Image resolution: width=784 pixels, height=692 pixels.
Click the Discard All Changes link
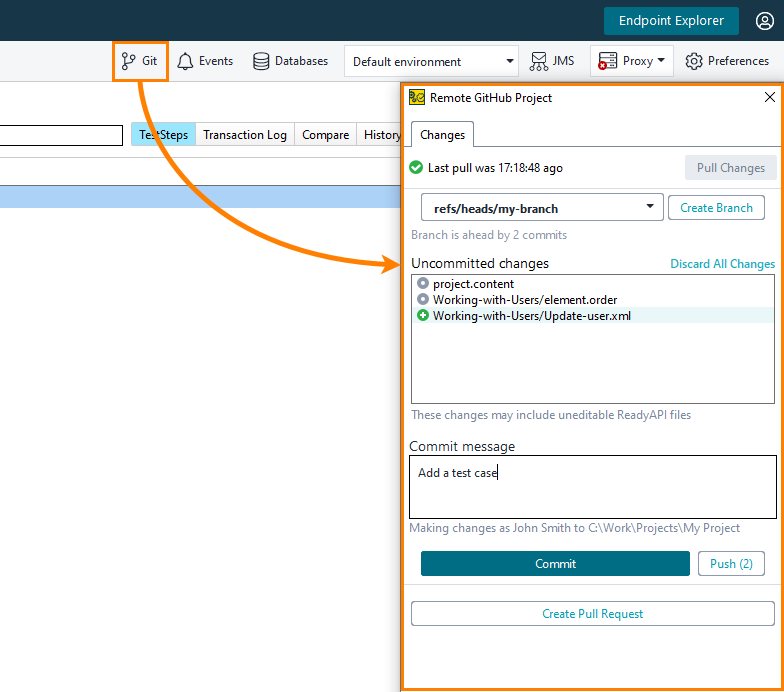coord(722,264)
